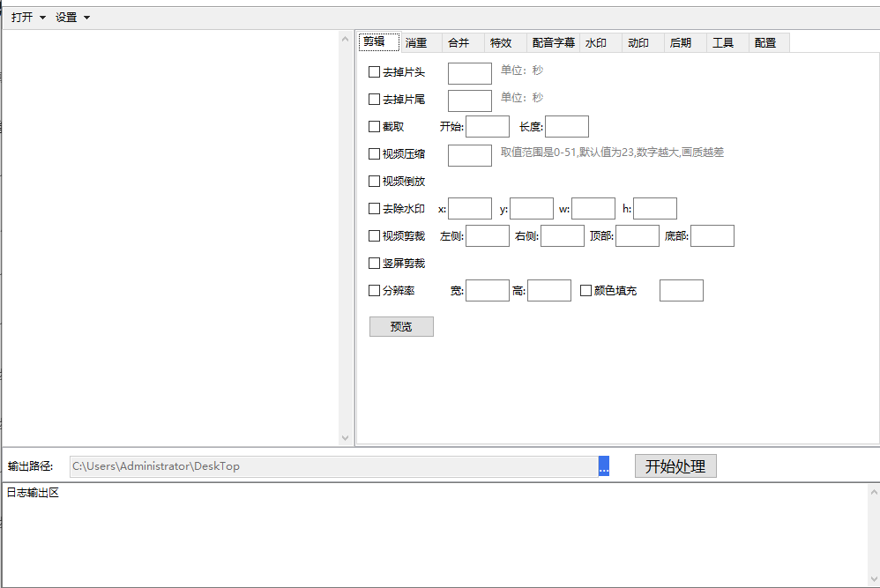Viewport: 880px width, 588px height.
Task: Click the 去掉片尾 seconds input field
Action: coord(470,101)
